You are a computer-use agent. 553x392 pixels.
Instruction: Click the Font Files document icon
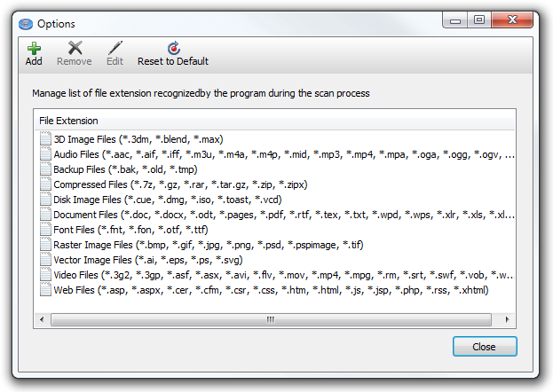pyautogui.click(x=46, y=230)
